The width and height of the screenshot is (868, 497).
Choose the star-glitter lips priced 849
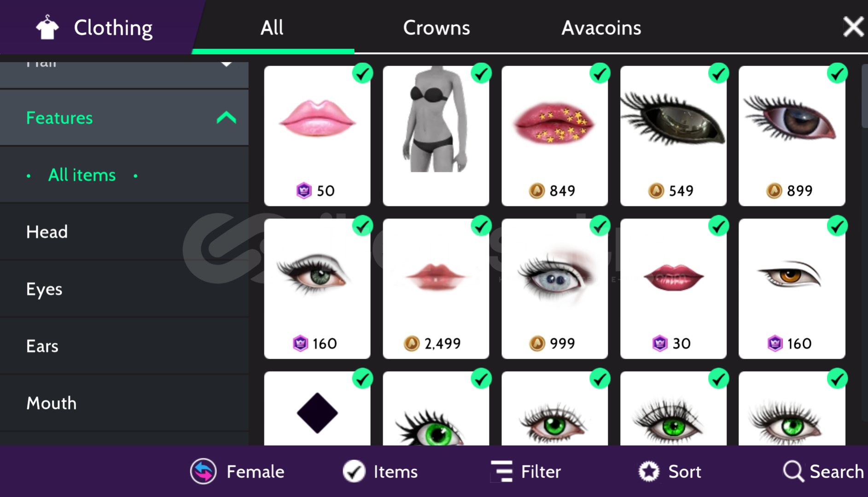[554, 135]
